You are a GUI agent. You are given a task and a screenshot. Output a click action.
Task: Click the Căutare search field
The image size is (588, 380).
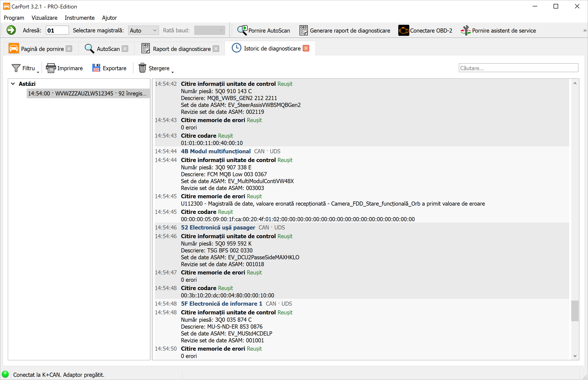tap(518, 68)
